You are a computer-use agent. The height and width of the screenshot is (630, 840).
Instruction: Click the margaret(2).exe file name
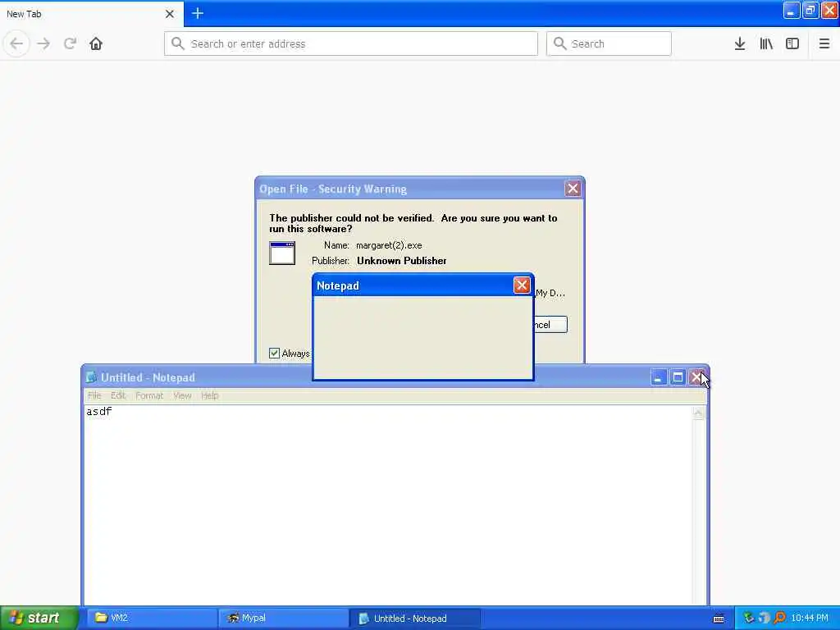(x=389, y=245)
